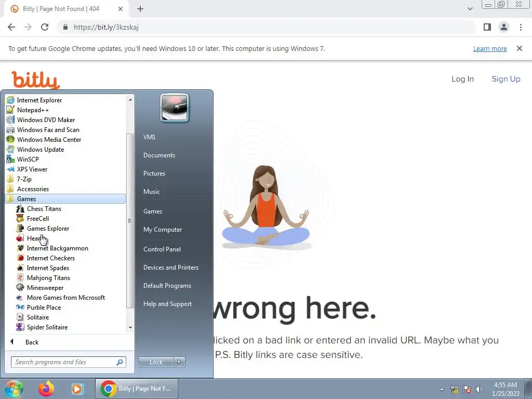The image size is (532, 399).
Task: Launch Mahjong Titans
Action: pos(48,277)
